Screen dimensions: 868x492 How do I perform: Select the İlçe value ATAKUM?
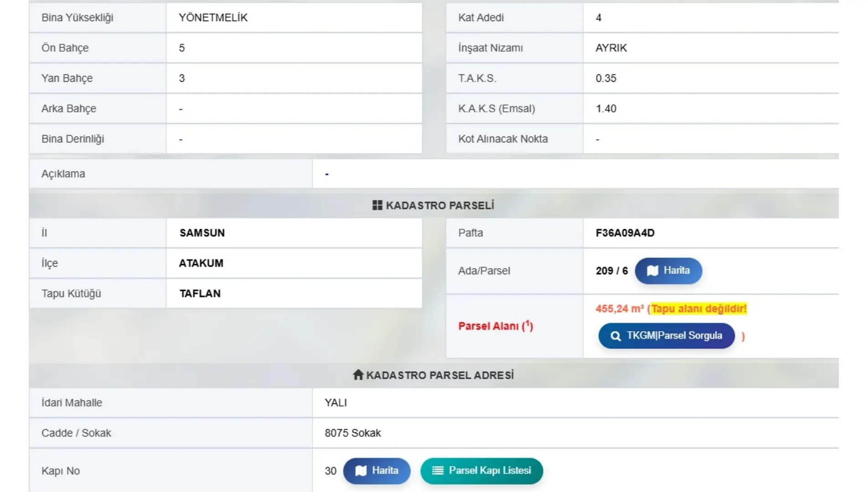(x=201, y=263)
